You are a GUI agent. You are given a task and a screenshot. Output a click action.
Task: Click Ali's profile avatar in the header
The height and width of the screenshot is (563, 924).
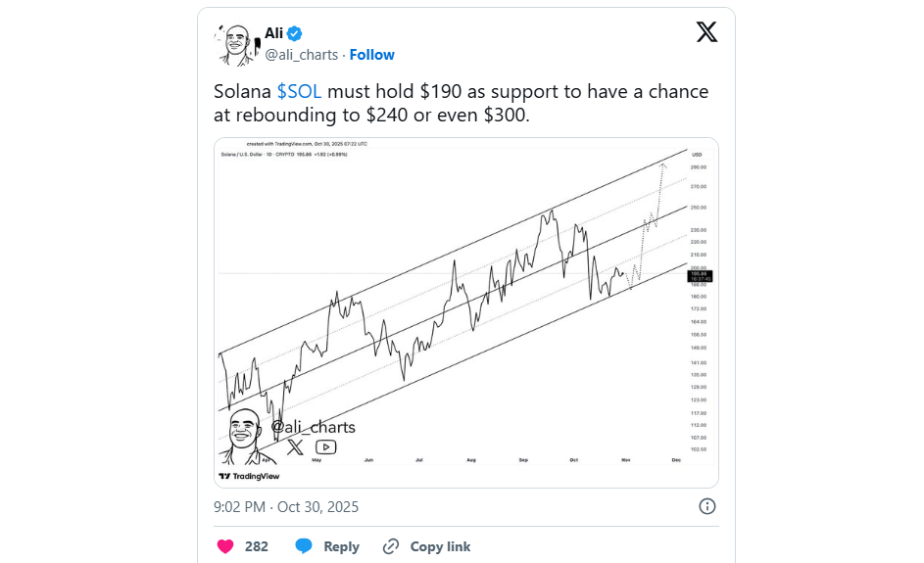235,44
